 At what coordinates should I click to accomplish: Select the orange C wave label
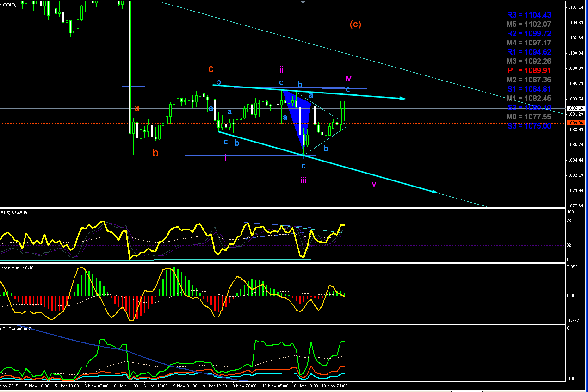tap(210, 69)
